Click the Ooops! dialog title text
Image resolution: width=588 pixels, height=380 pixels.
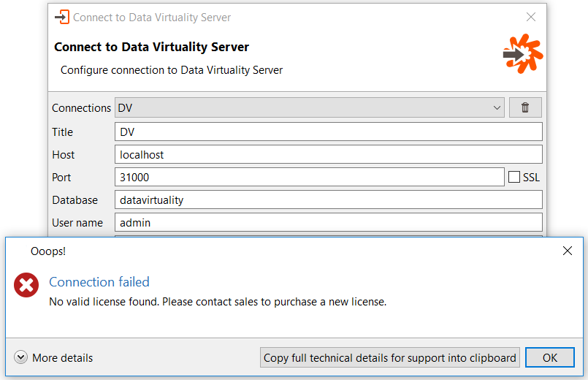(48, 251)
